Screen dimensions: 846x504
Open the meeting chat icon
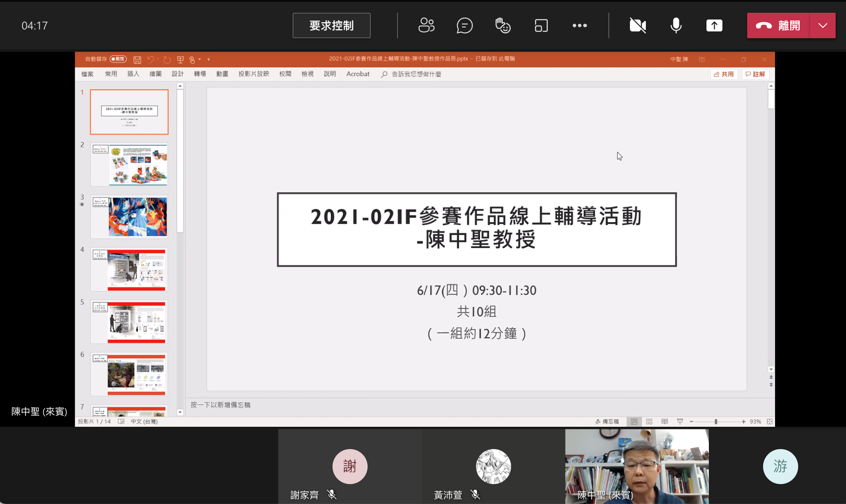tap(464, 26)
